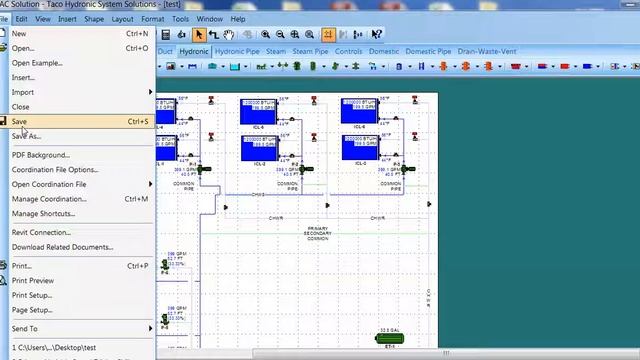The image size is (640, 360).
Task: Click the PRIMARY SECONDARY COMMON label on canvas
Action: 317,233
